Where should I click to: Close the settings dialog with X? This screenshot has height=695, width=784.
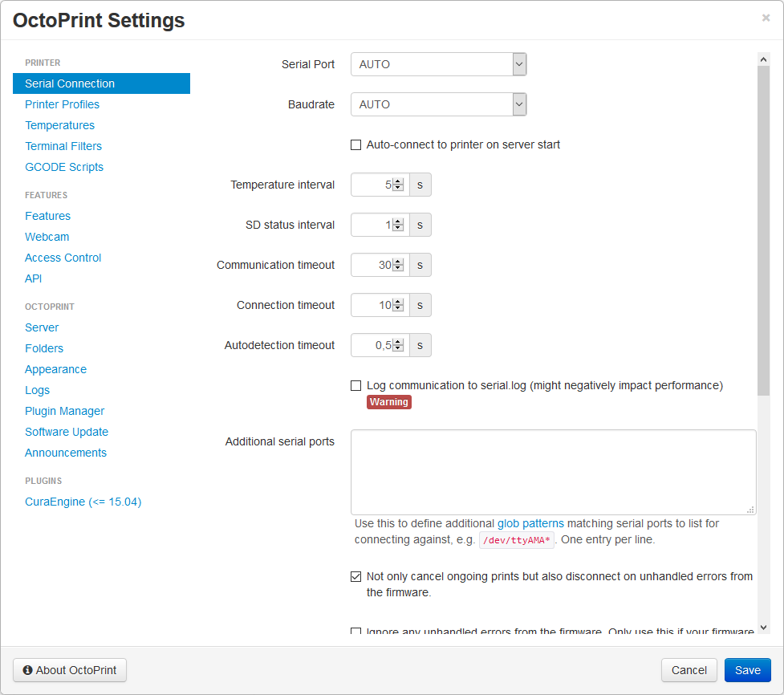click(x=766, y=18)
